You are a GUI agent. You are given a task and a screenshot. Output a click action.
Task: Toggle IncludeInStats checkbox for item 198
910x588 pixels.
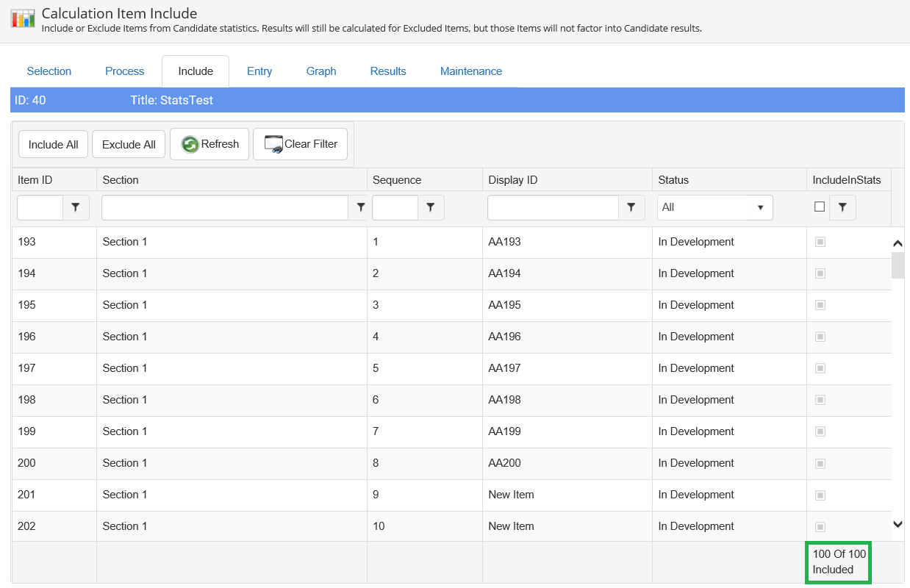(820, 400)
